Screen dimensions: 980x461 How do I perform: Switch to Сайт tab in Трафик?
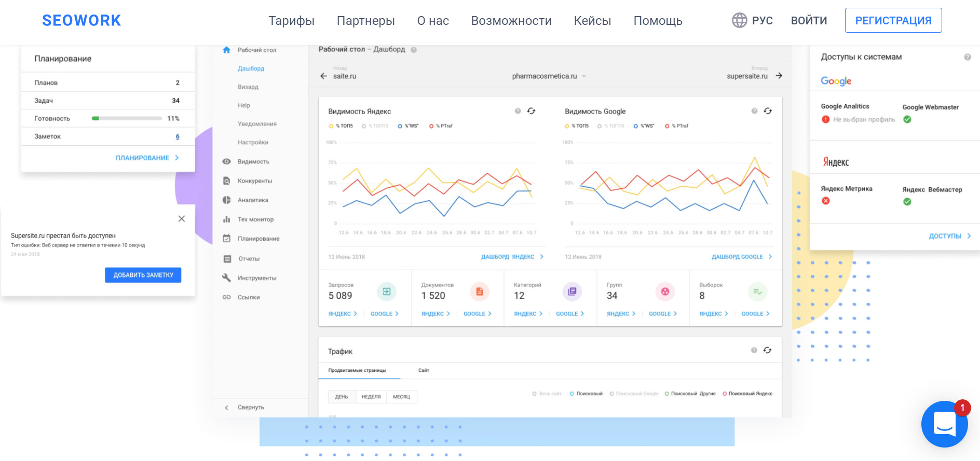[x=424, y=370]
